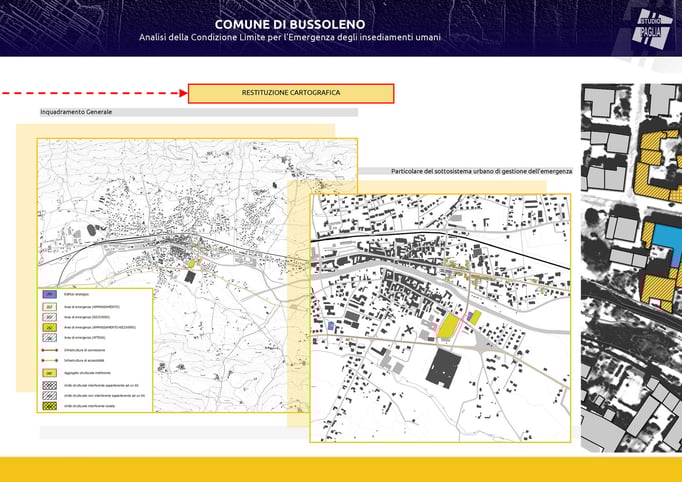Click the purple 'Edificio strategico' legend swatch

pos(50,295)
